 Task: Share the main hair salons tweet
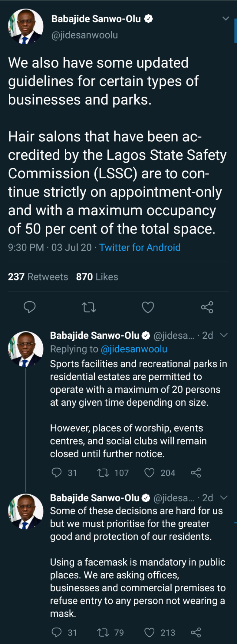[x=207, y=307]
